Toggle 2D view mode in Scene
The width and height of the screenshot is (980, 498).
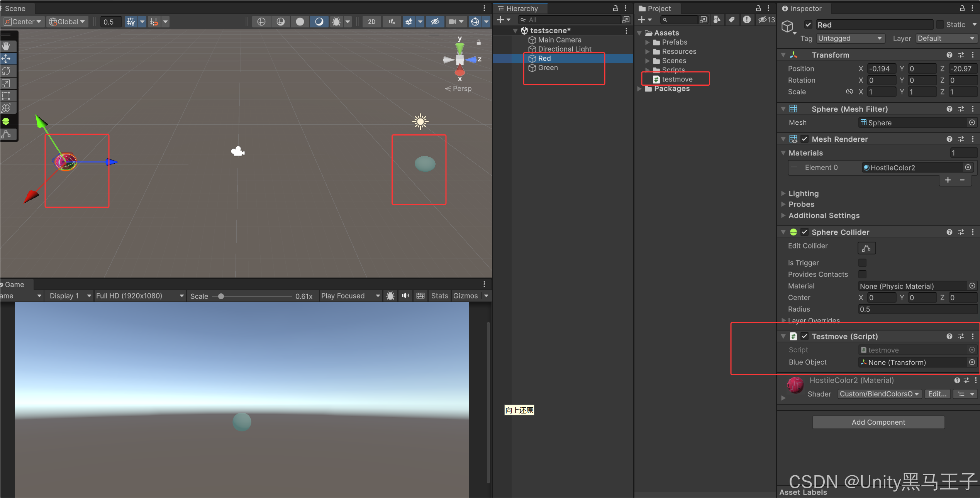tap(371, 22)
